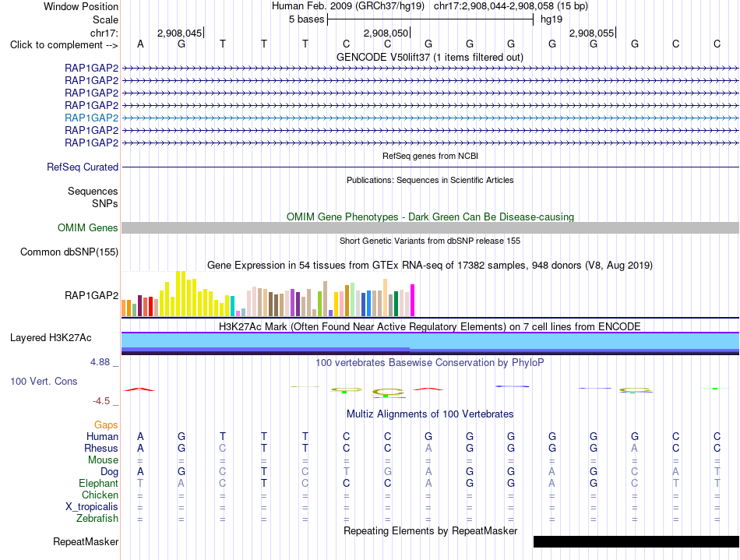Click the Gaps label in Multiz alignment
740x560 pixels.
pyautogui.click(x=106, y=425)
